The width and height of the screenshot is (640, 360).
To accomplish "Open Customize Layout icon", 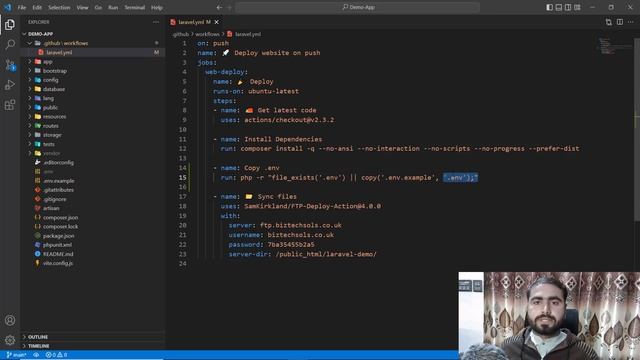I will click(577, 7).
